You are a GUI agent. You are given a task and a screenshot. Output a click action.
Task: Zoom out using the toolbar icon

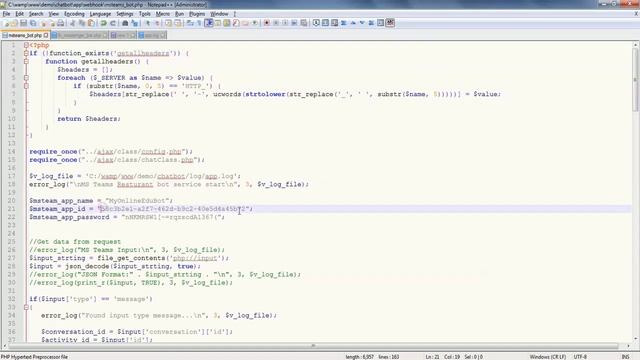point(157,23)
